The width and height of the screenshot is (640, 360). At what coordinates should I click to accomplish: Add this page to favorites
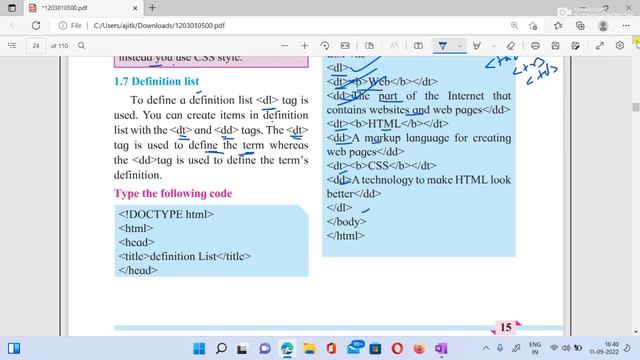point(533,26)
